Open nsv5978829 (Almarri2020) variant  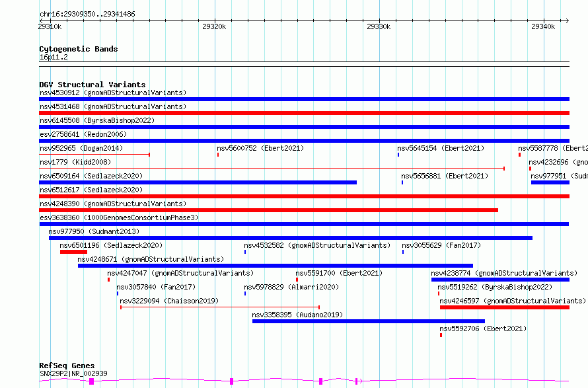coord(291,287)
